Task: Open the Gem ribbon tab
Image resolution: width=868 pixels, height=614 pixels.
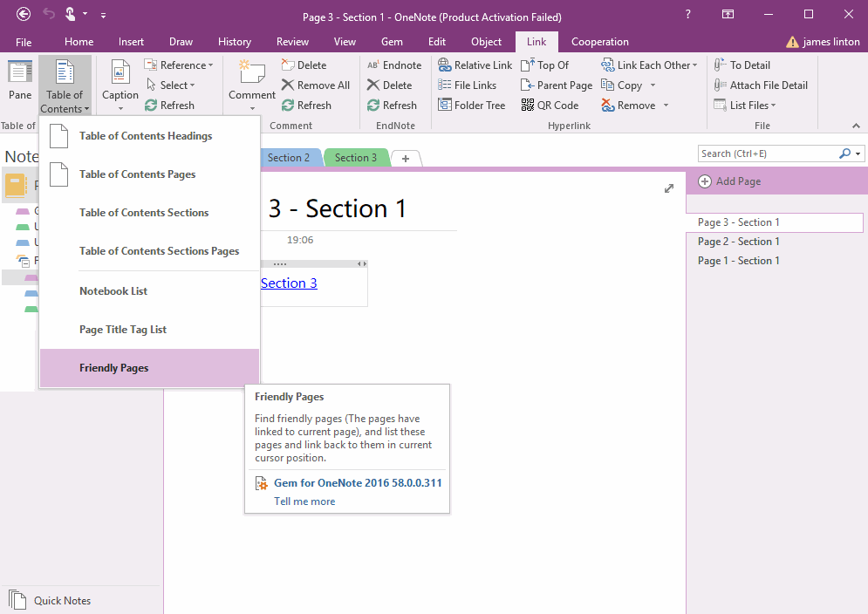Action: [x=392, y=42]
